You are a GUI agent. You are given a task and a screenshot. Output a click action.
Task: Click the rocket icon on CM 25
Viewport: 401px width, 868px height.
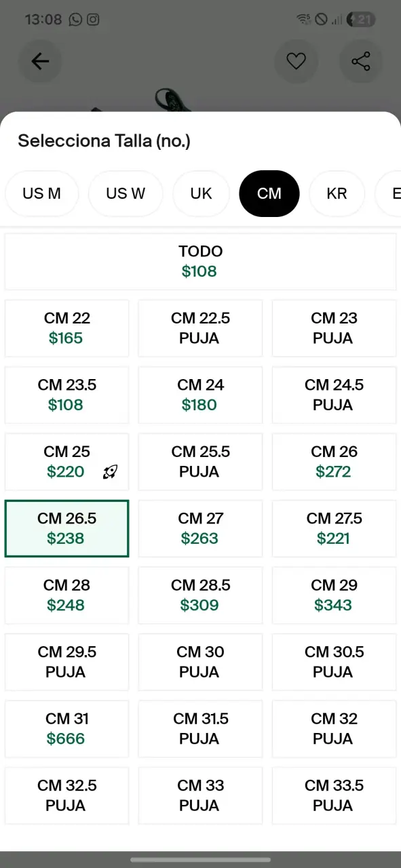pos(110,472)
